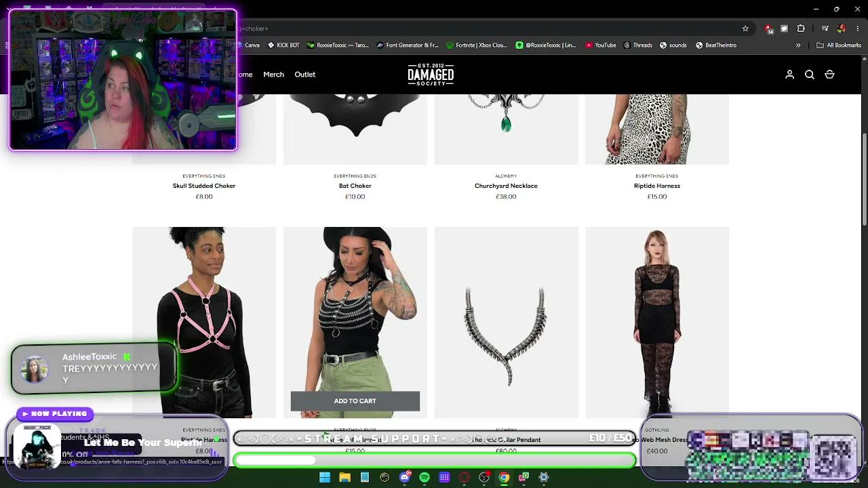
Task: Bookmark this page with the star icon
Action: (745, 28)
